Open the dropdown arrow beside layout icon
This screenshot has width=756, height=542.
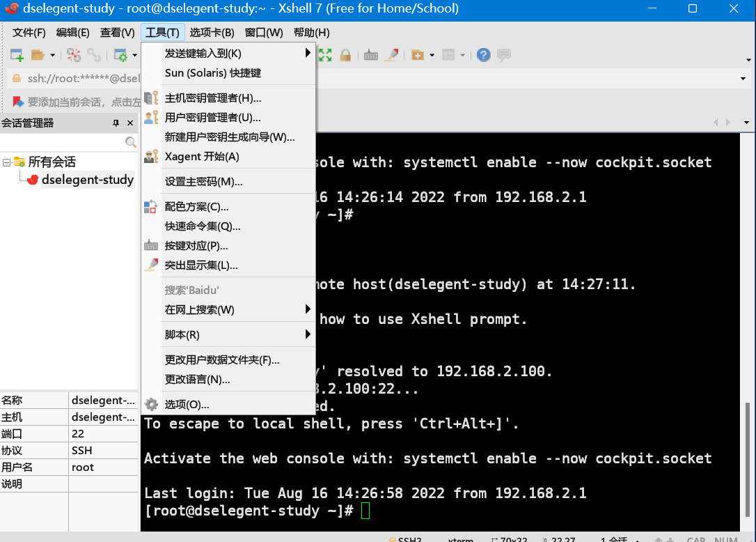click(462, 56)
